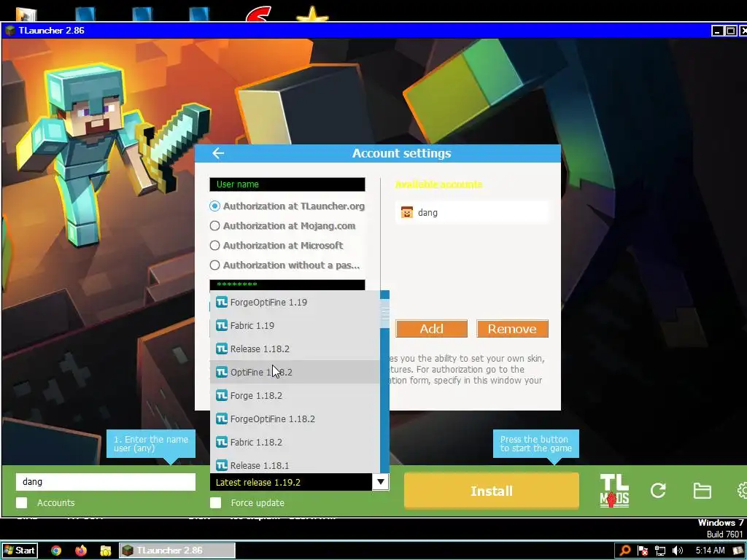Viewport: 747px width, 560px height.
Task: Enable the Force update checkbox
Action: (x=216, y=503)
